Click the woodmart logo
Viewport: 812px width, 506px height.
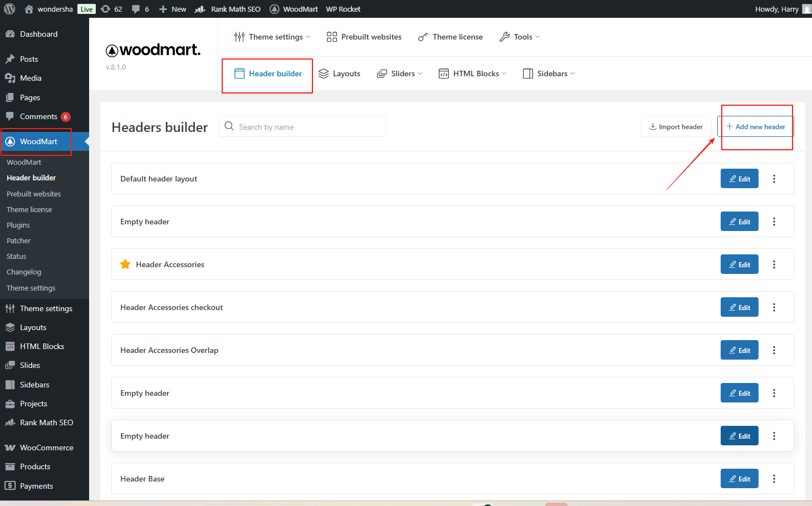[x=153, y=50]
